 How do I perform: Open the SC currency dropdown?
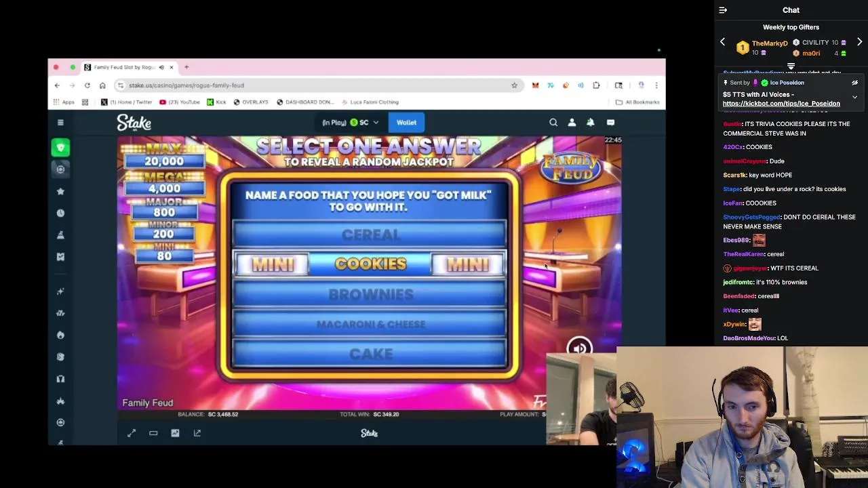[364, 123]
